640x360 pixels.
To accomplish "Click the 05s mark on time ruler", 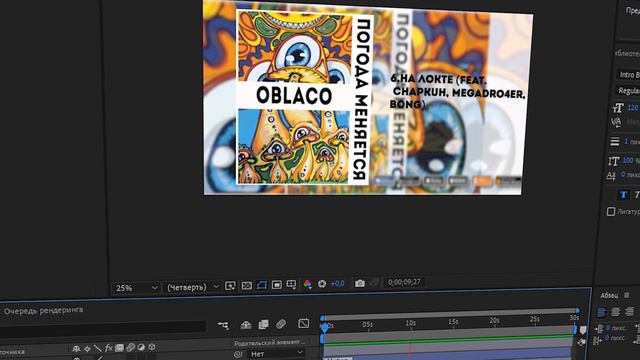I will click(x=368, y=324).
